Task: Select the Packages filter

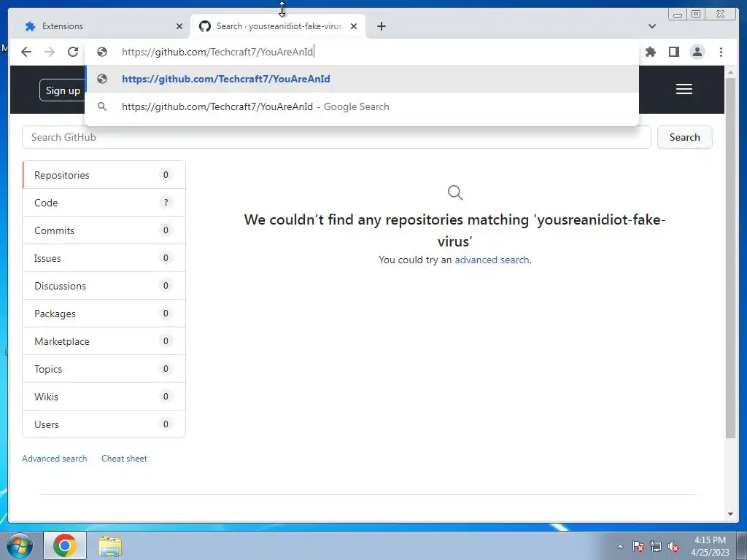Action: click(x=104, y=314)
